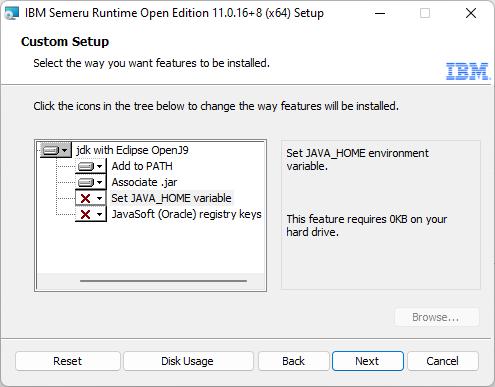
Task: Open install option dropdown for Add to PATH
Action: click(x=91, y=166)
